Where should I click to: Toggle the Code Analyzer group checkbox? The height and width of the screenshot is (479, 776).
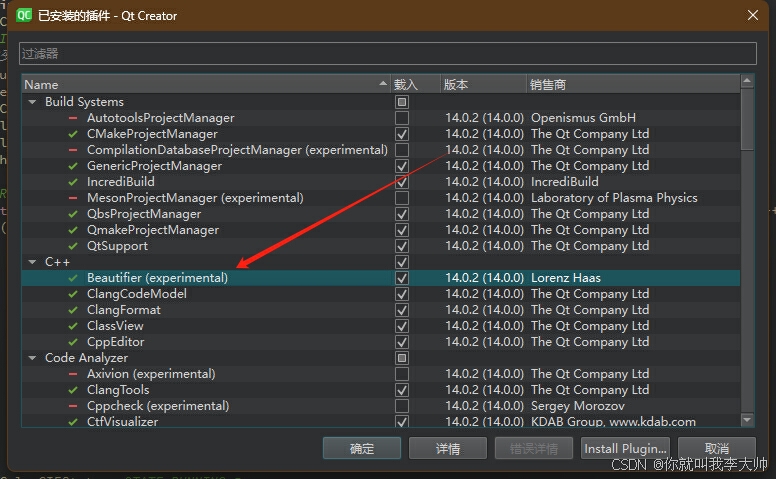point(402,358)
